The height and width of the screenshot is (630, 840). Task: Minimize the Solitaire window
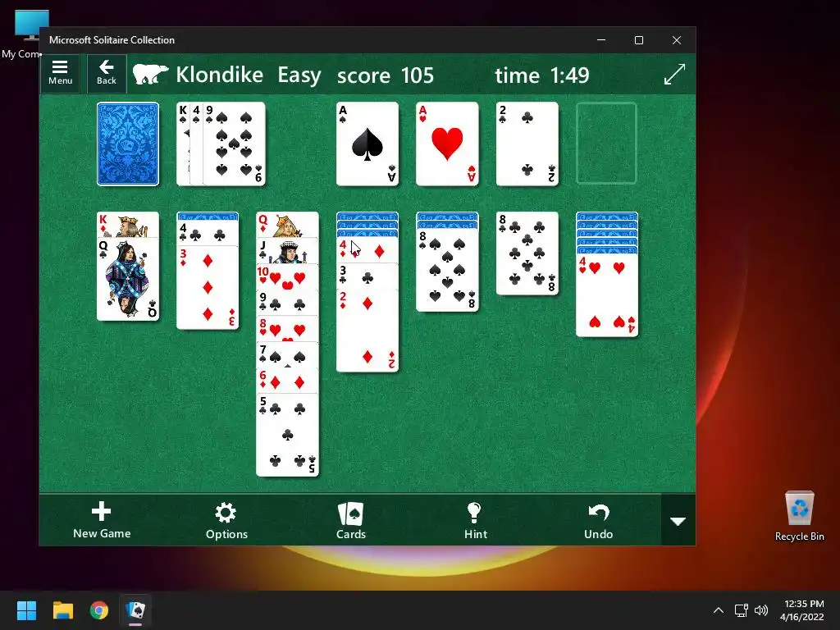point(601,40)
